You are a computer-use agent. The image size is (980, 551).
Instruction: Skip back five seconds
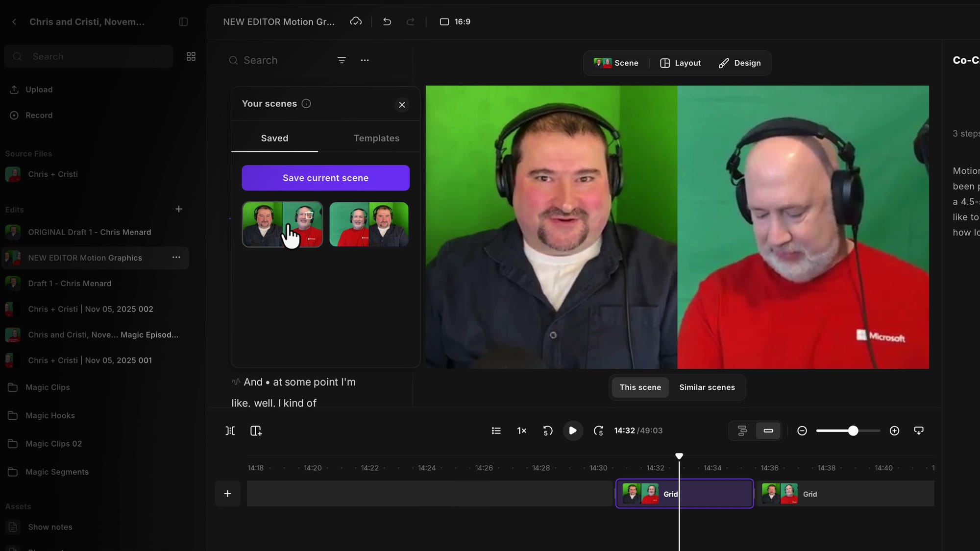[x=548, y=431]
